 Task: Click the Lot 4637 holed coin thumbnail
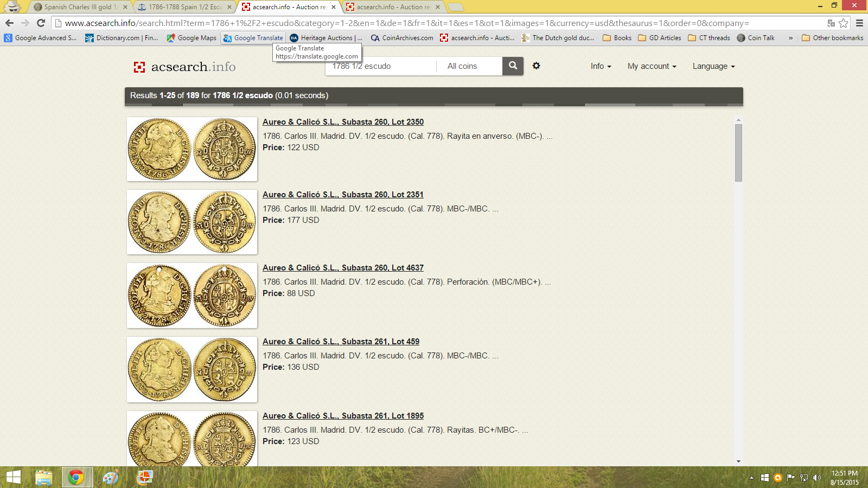pyautogui.click(x=192, y=296)
